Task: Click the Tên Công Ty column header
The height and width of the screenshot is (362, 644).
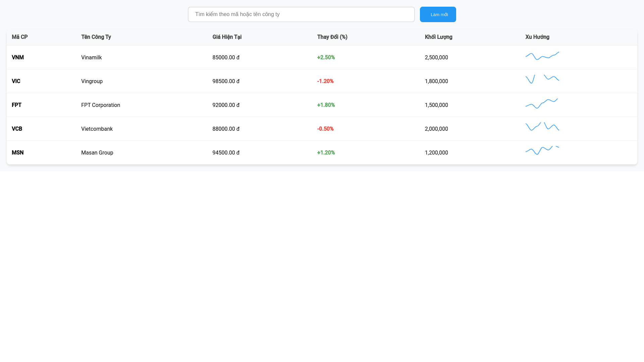Action: pyautogui.click(x=96, y=37)
